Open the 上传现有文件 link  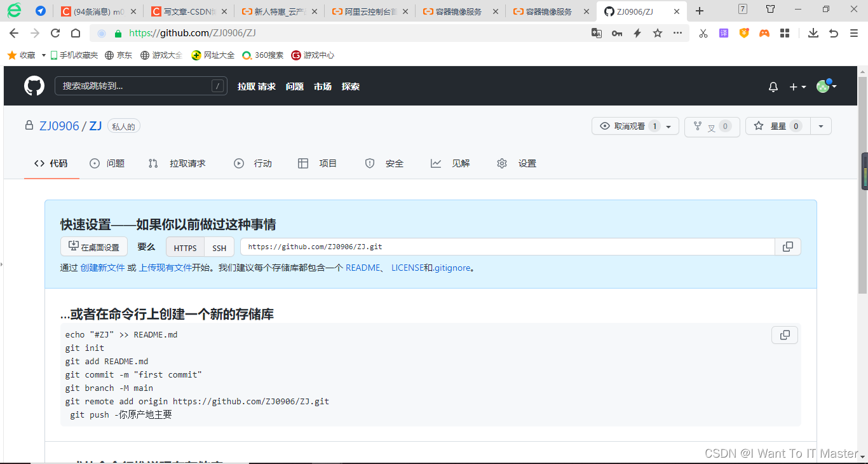click(165, 268)
